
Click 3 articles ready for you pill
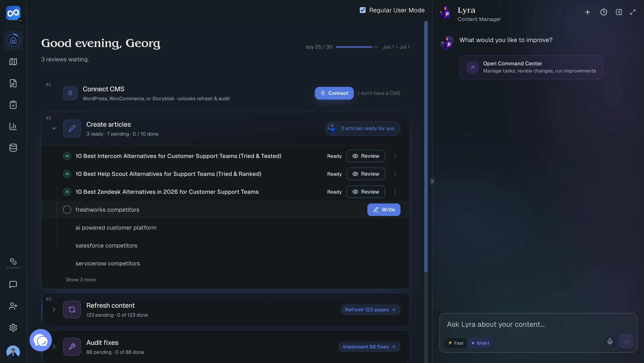(362, 128)
